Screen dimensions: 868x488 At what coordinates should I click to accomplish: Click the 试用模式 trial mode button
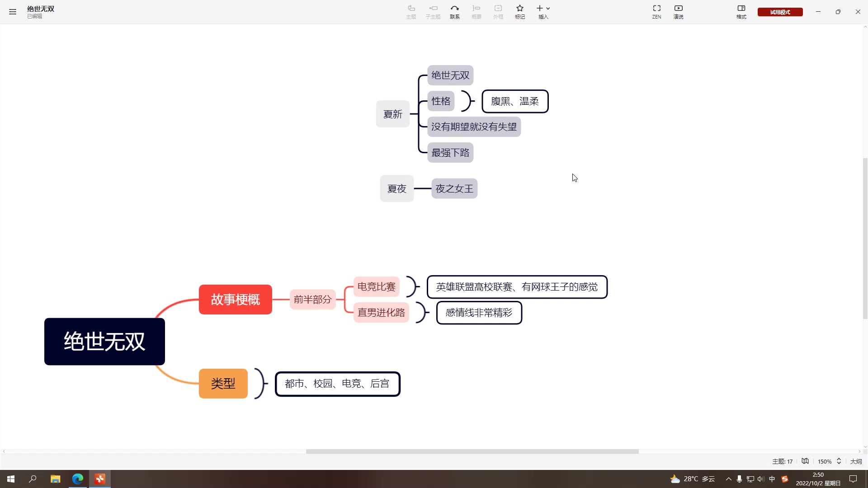click(x=780, y=12)
